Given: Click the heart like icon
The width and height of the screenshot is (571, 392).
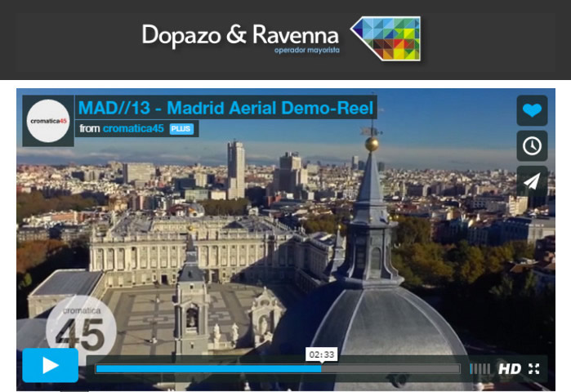Looking at the screenshot, I should 532,110.
